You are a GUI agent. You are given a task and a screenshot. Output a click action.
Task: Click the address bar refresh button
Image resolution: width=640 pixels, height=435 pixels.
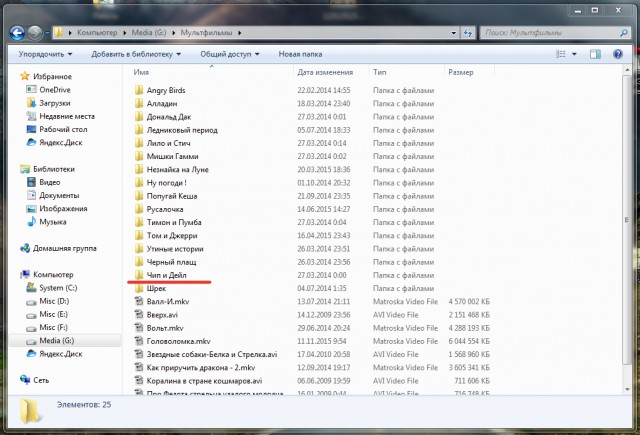point(468,33)
